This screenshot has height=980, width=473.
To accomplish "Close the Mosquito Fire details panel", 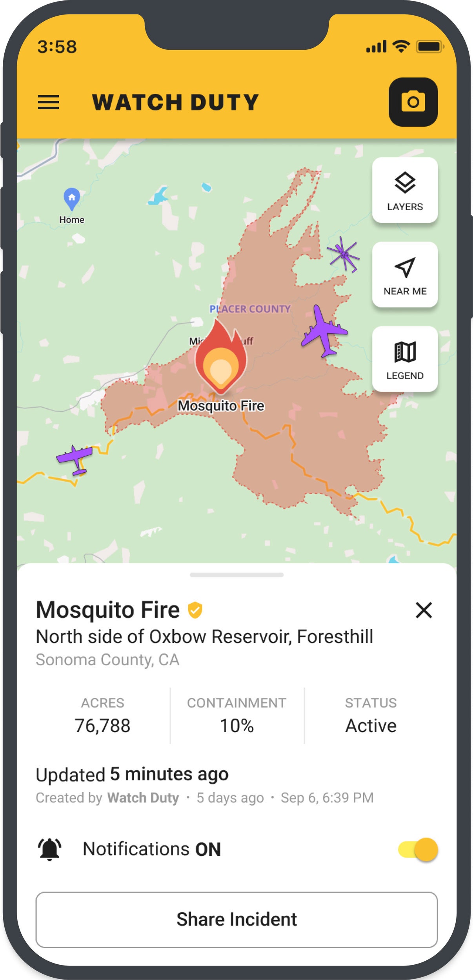I will [424, 610].
